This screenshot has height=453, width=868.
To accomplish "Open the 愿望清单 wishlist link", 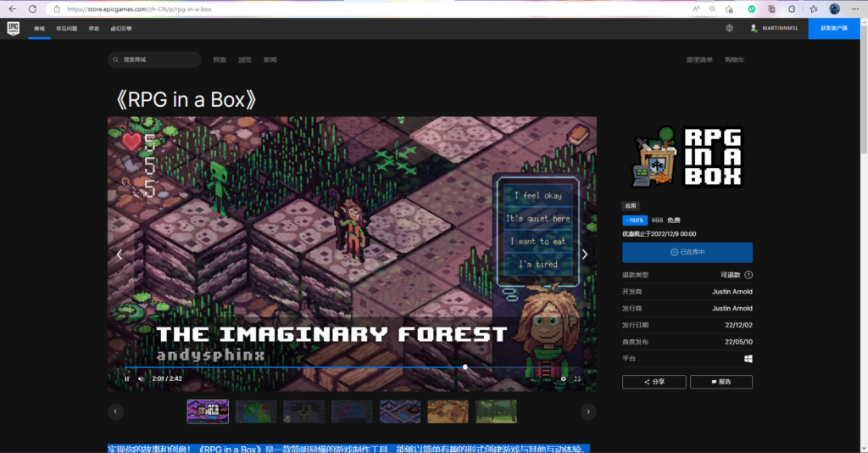I will pos(699,60).
